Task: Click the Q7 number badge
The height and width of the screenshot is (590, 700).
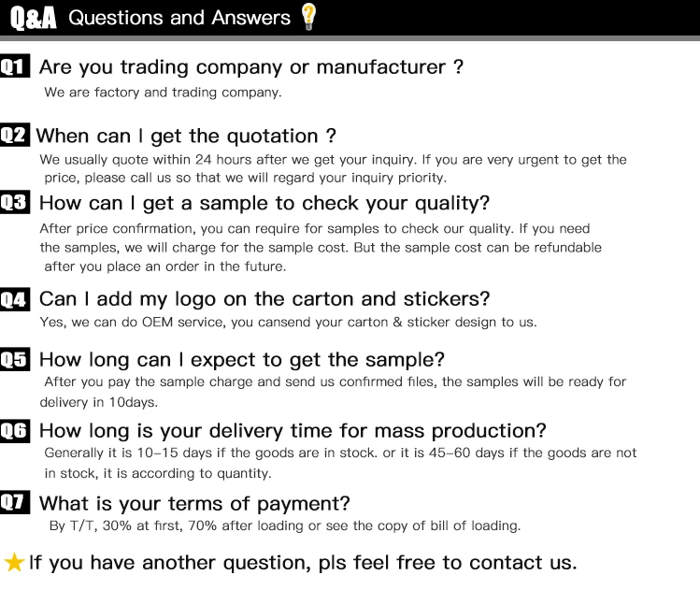Action: (x=15, y=502)
